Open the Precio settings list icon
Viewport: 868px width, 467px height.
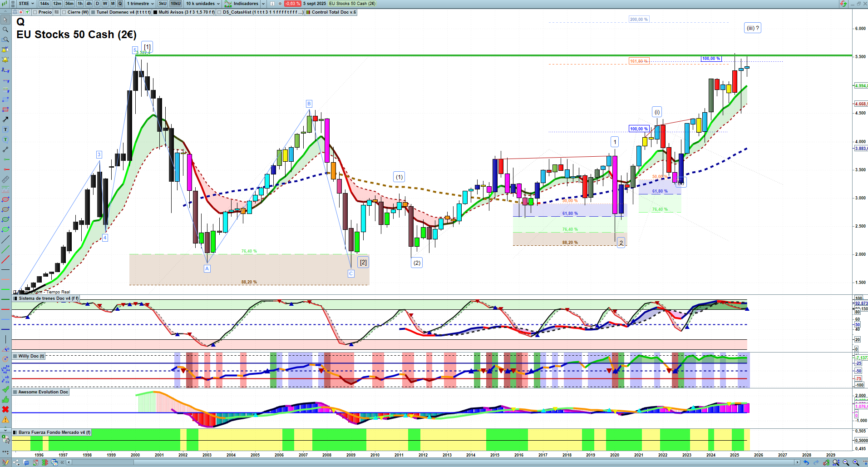57,12
